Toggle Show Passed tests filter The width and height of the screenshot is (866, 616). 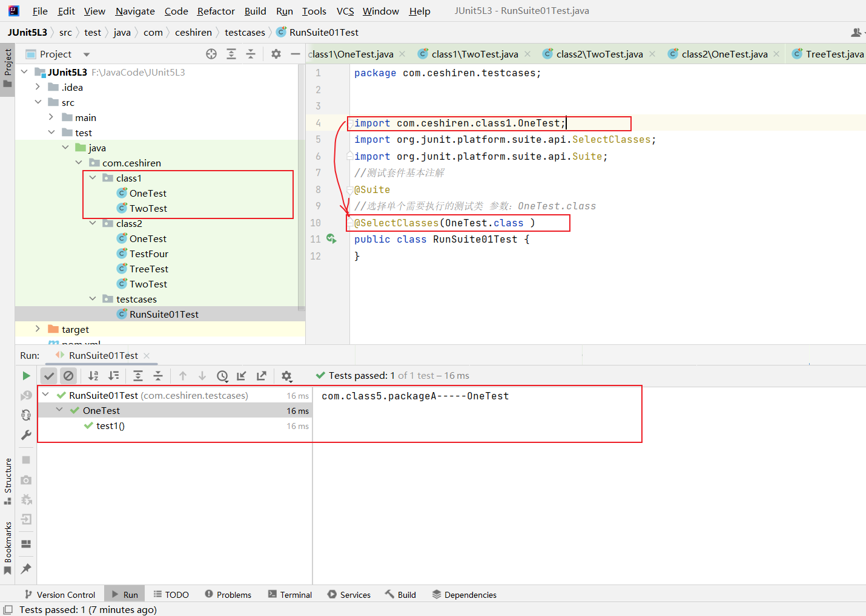pyautogui.click(x=49, y=376)
